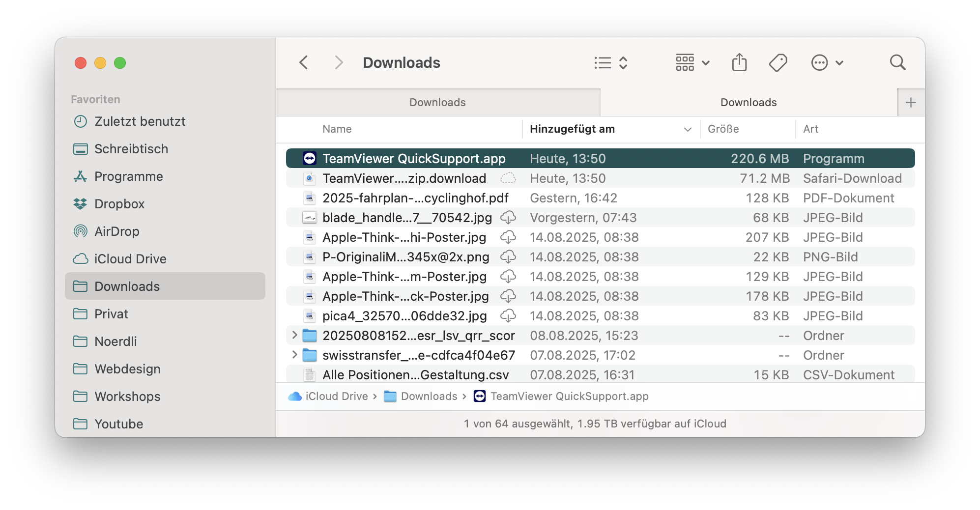Click the Vorgestern, 07:43 date cell
980x510 pixels.
583,217
